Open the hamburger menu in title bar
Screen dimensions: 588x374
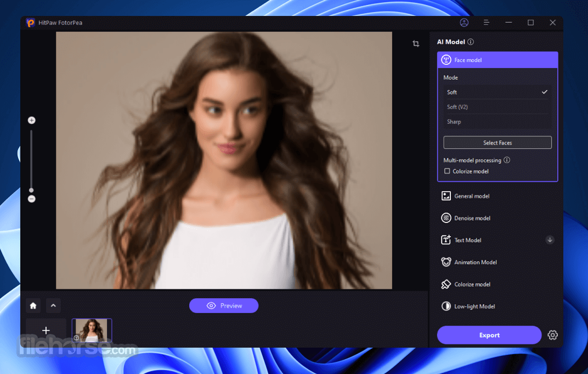pos(487,23)
